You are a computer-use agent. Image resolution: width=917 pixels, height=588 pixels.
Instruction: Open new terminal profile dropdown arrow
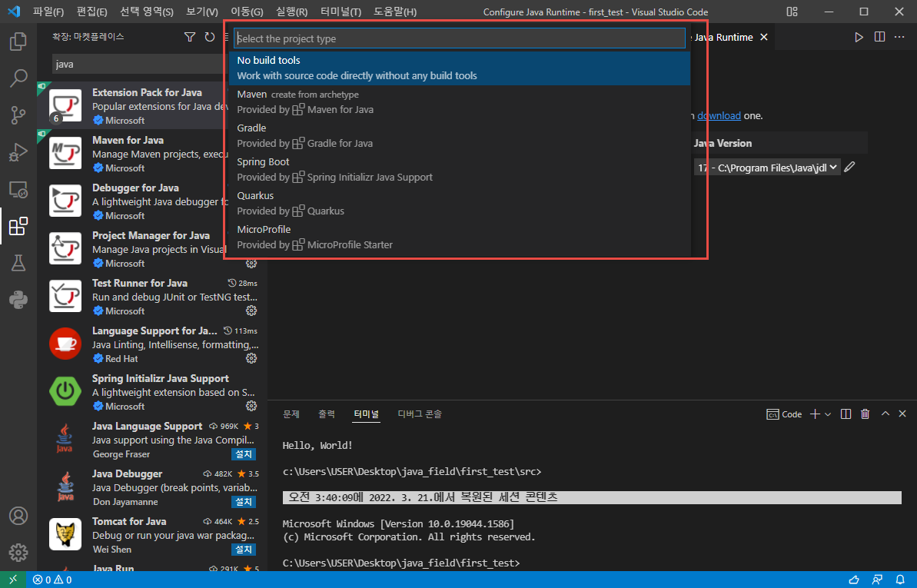click(828, 414)
